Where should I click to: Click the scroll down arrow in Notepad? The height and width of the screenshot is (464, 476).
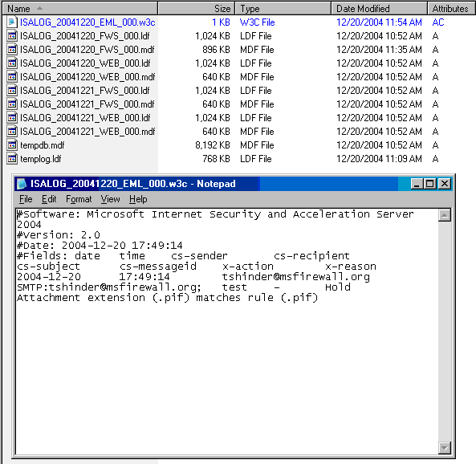[x=445, y=448]
